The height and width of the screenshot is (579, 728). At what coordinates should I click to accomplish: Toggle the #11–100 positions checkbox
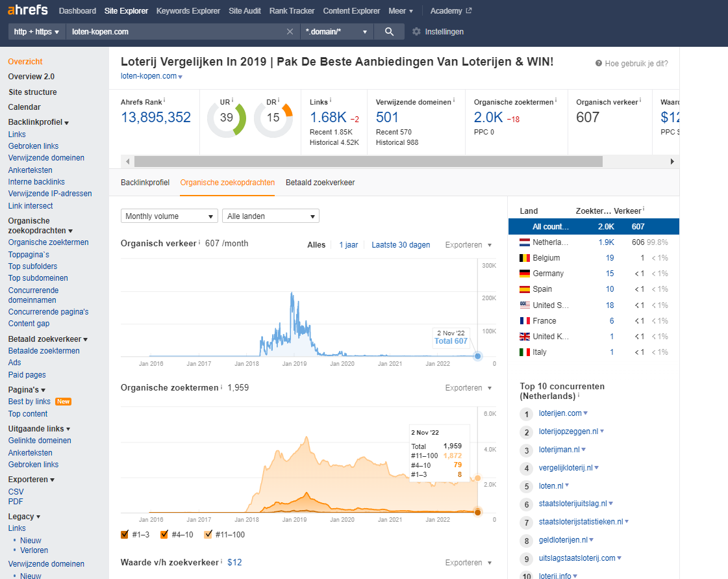pyautogui.click(x=208, y=534)
